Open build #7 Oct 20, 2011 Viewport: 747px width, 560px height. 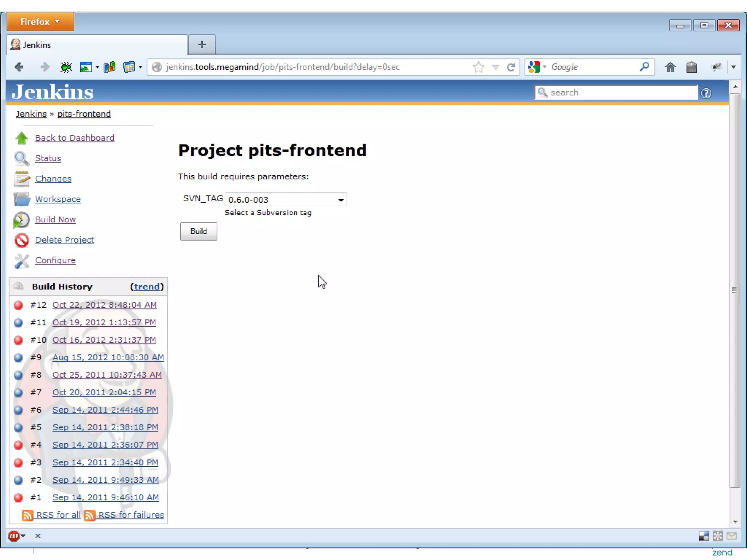click(x=104, y=392)
